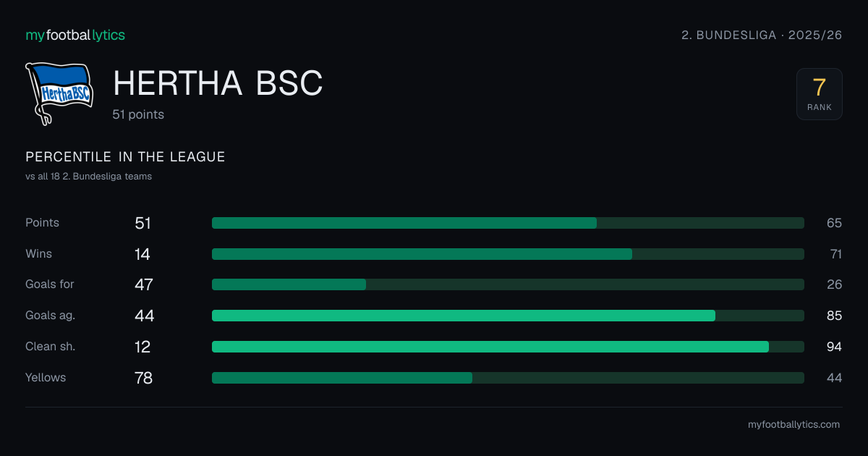
Task: Click the Clean sh. row label
Action: coord(51,347)
